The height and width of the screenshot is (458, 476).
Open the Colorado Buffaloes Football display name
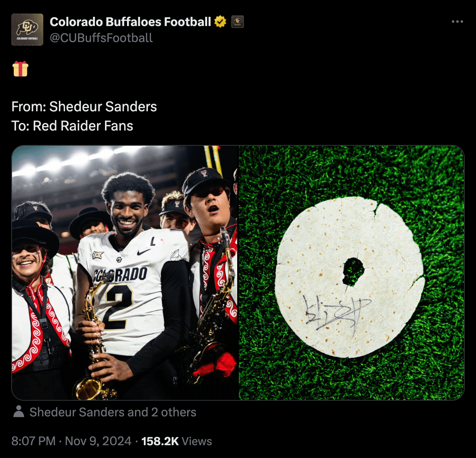[x=130, y=22]
